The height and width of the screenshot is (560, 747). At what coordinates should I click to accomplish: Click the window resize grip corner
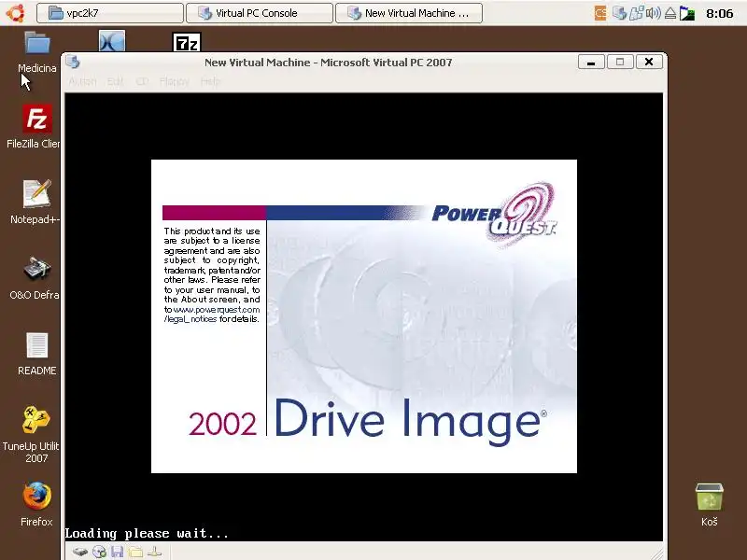point(657,553)
